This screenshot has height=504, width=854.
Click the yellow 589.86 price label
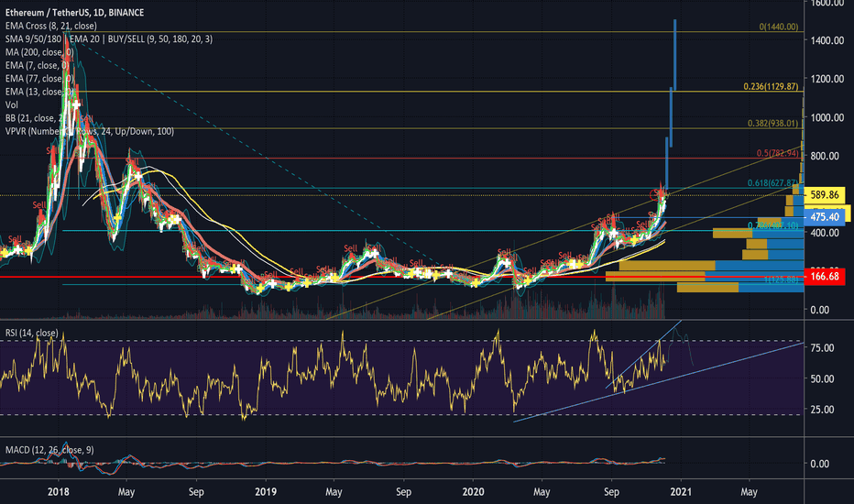pos(825,194)
